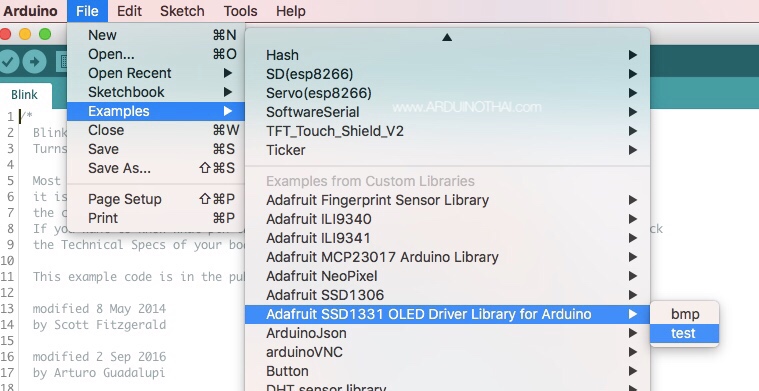Open the Help menu
Screen dimensions: 759x391
[x=290, y=11]
